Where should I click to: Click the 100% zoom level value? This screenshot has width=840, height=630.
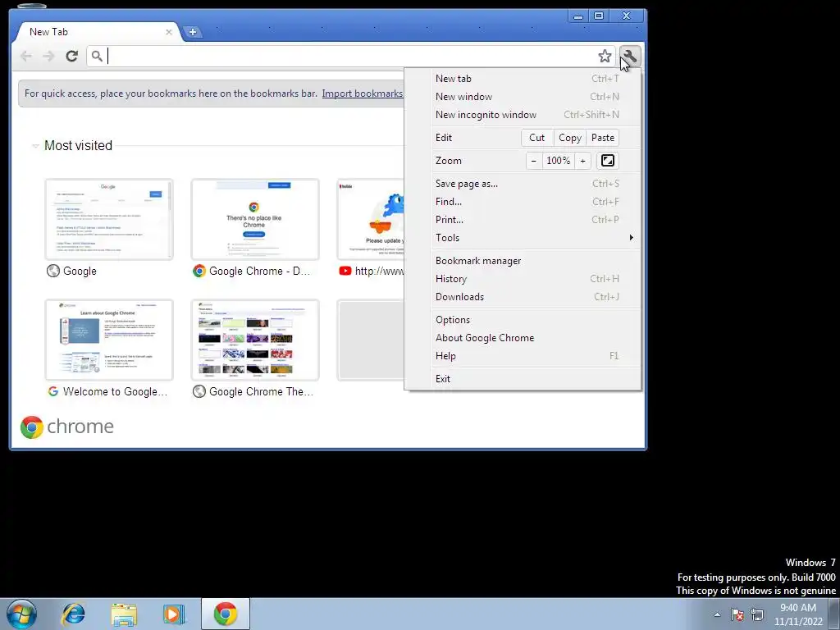pos(558,161)
